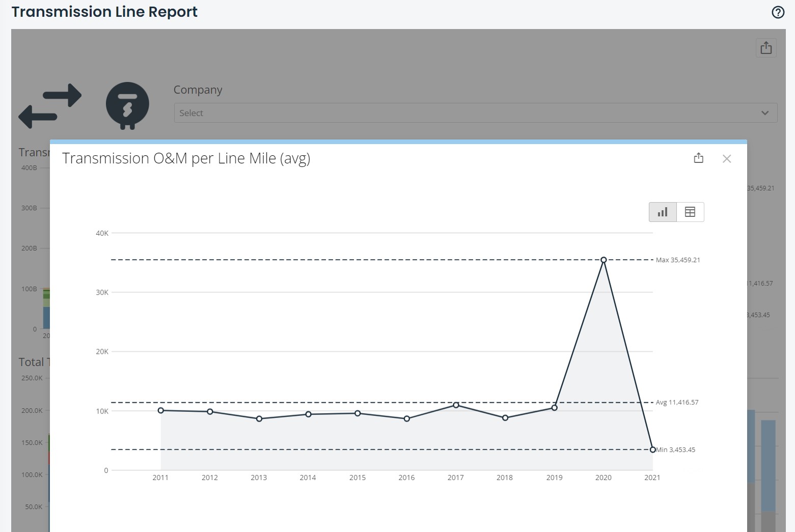Expand Company dropdown chevron arrow
Screen dimensions: 795x532
click(x=765, y=113)
